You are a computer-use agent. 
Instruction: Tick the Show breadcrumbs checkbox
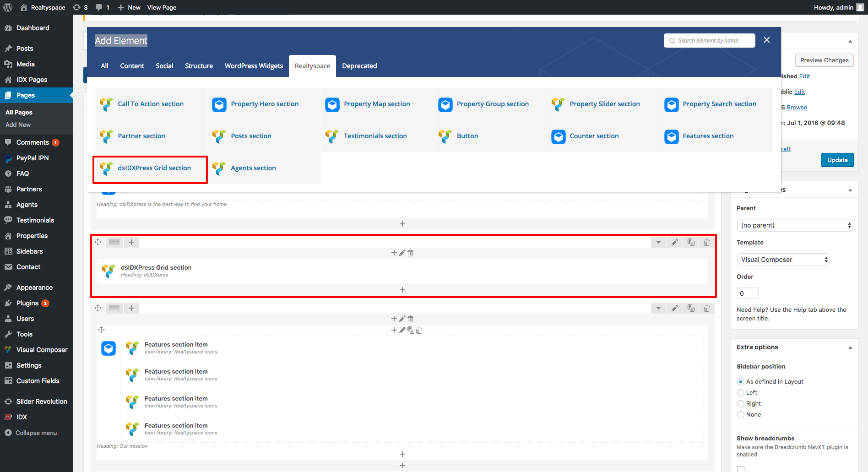(741, 469)
